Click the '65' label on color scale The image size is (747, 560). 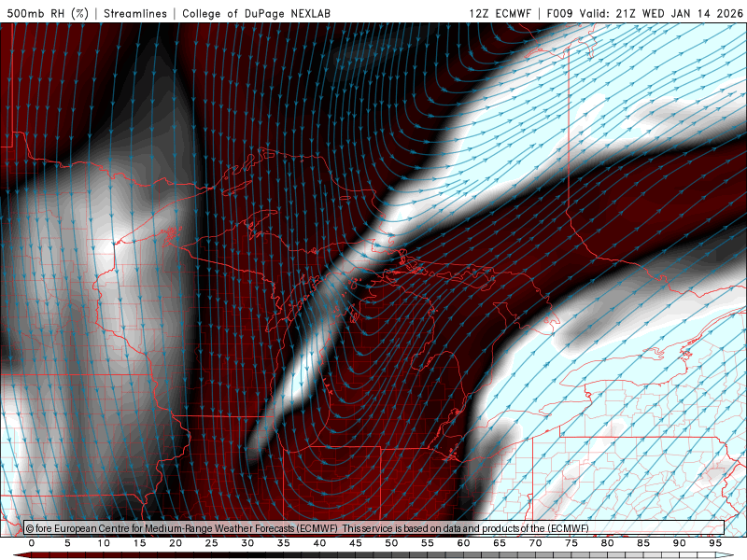click(500, 543)
